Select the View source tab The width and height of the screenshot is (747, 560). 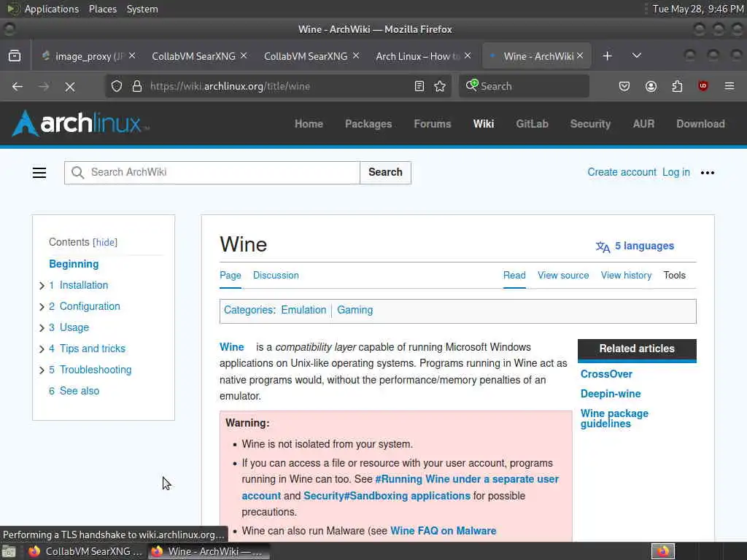[x=563, y=275]
